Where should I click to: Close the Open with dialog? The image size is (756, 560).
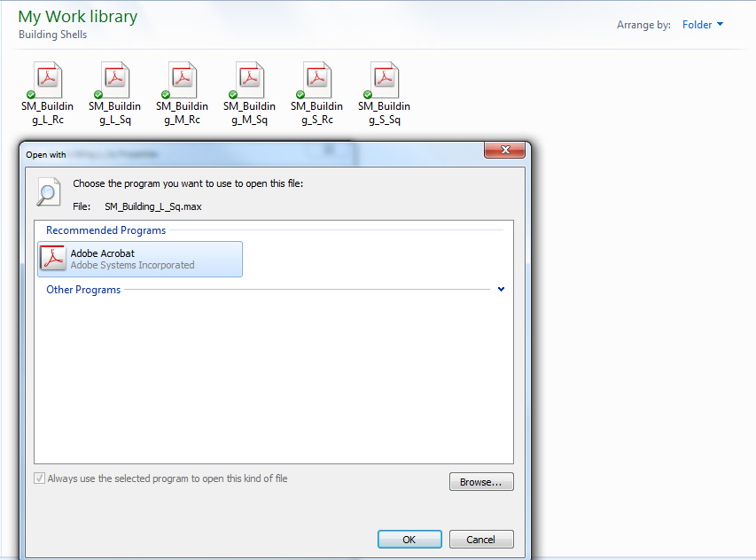click(504, 150)
